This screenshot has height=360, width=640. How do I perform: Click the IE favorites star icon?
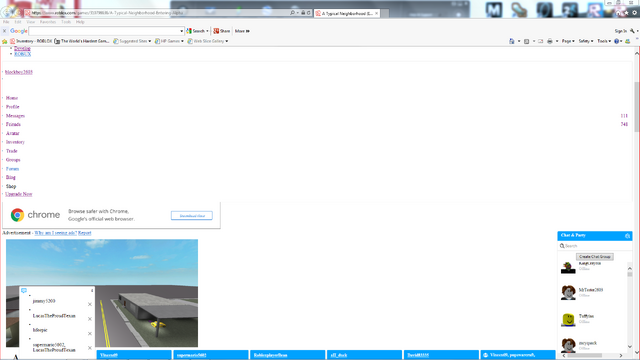[x=627, y=13]
